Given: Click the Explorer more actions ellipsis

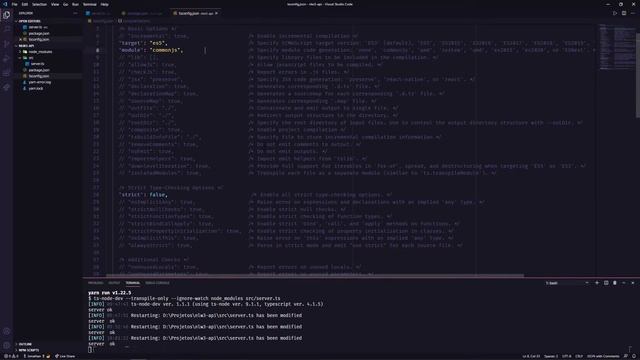Looking at the screenshot, I should coord(75,13).
